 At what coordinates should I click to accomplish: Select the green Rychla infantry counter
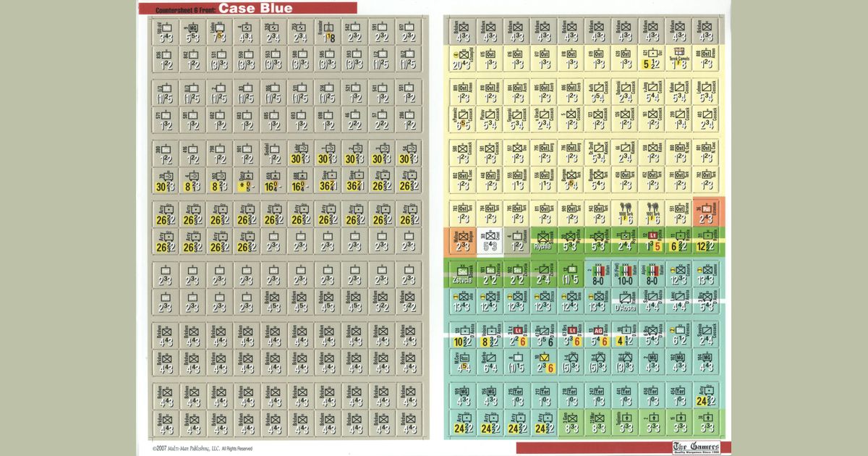[545, 241]
